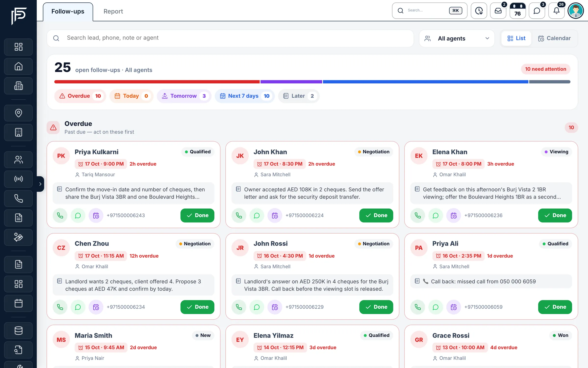
Task: Filter by Overdue 10 chip
Action: click(80, 96)
